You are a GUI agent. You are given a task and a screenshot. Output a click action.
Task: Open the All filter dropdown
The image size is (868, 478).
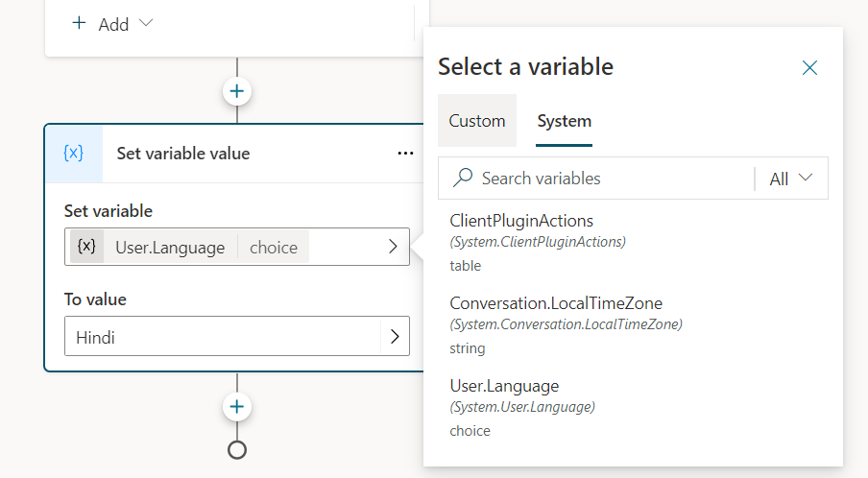click(791, 179)
